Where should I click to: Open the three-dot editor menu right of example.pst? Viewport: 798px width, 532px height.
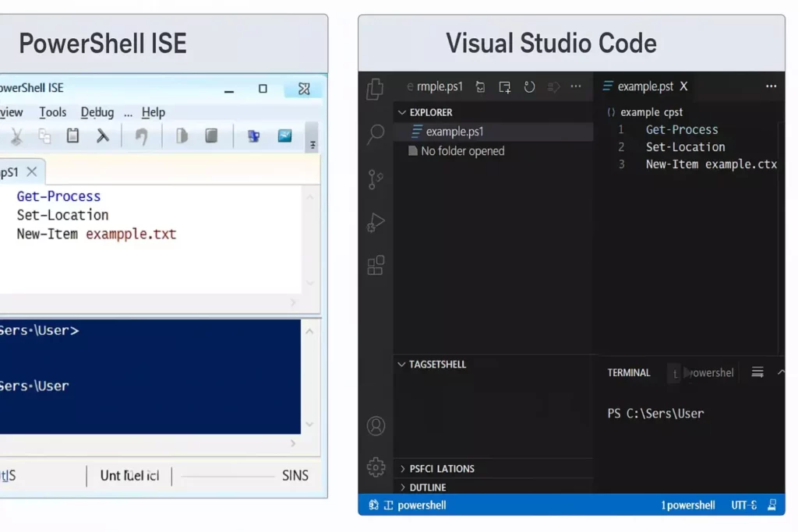771,86
